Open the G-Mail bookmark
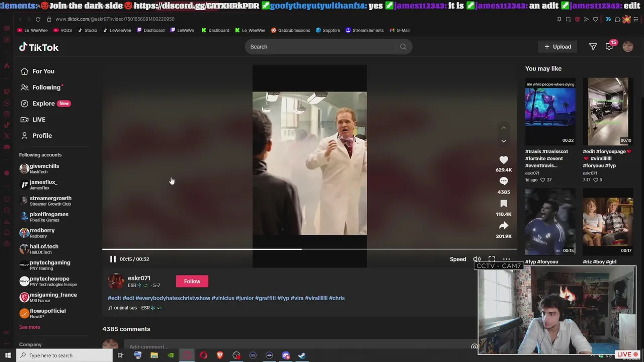 (x=399, y=30)
